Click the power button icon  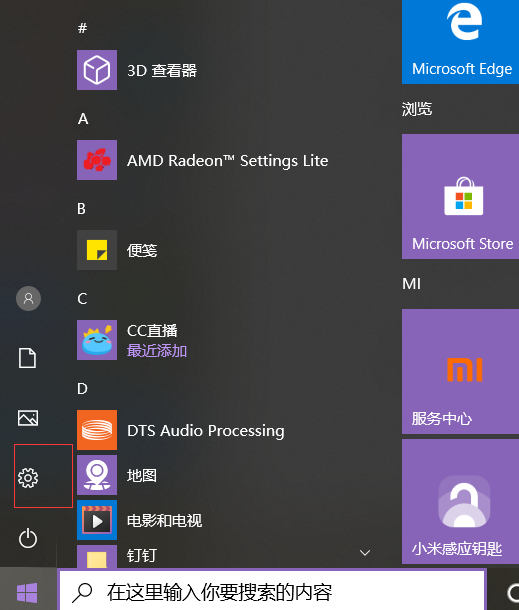pos(28,538)
